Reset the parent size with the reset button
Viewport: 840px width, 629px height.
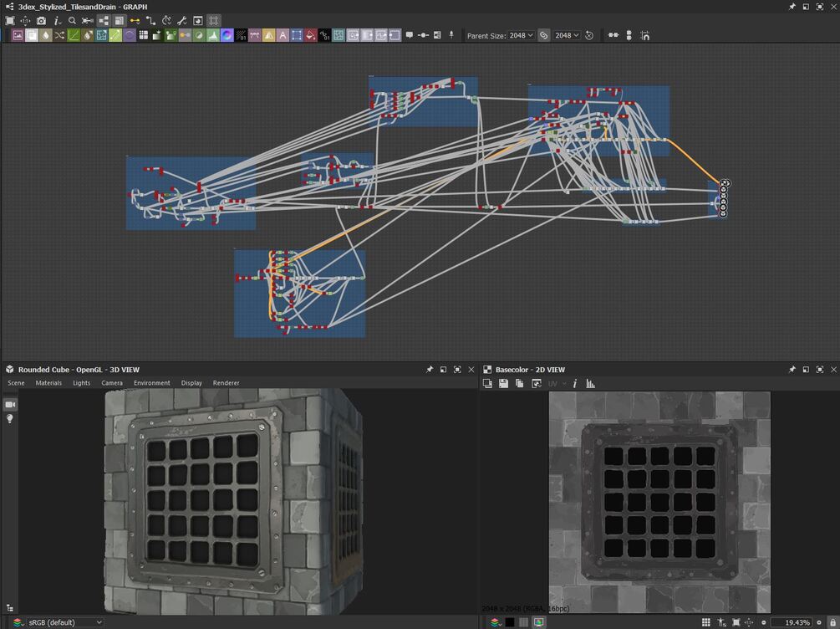589,36
